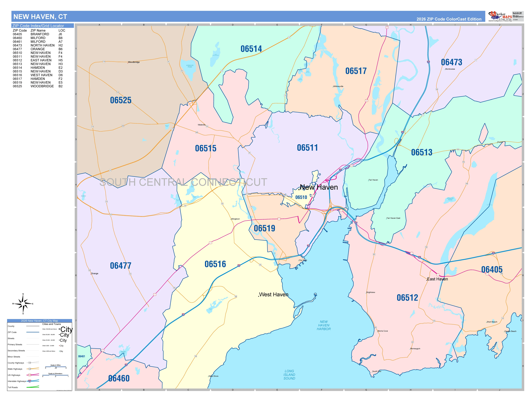Click the Montowese label on map
Image resolution: width=532 pixels, height=401 pixels.
450,69
